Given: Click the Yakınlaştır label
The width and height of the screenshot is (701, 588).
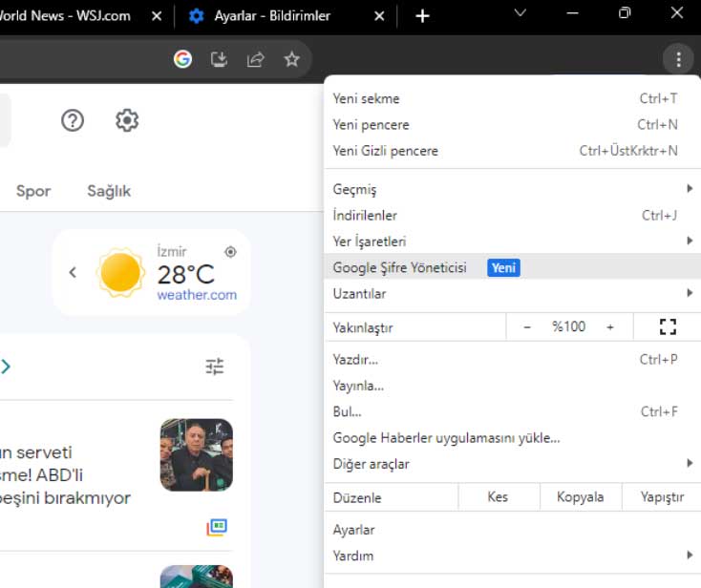Looking at the screenshot, I should pos(363,328).
